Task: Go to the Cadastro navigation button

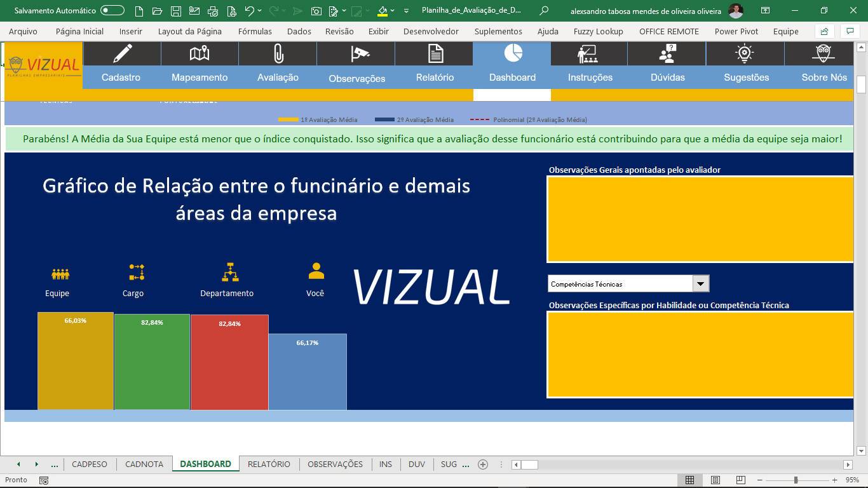Action: 121,78
